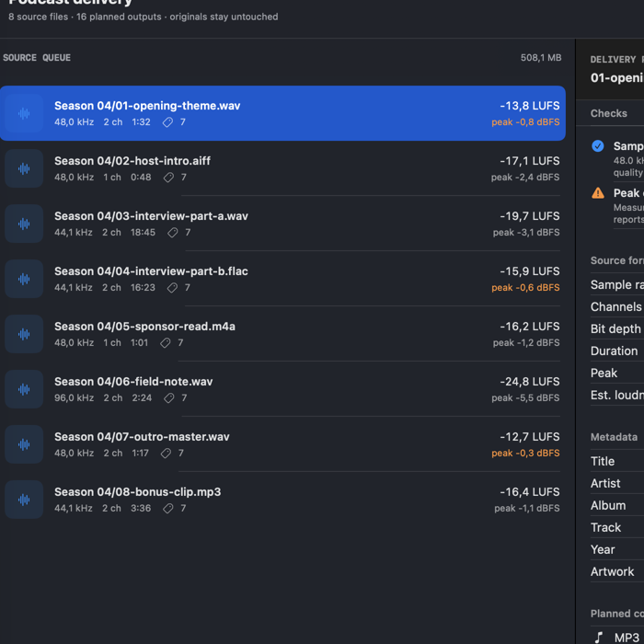Click the Track metadata label

tap(605, 527)
